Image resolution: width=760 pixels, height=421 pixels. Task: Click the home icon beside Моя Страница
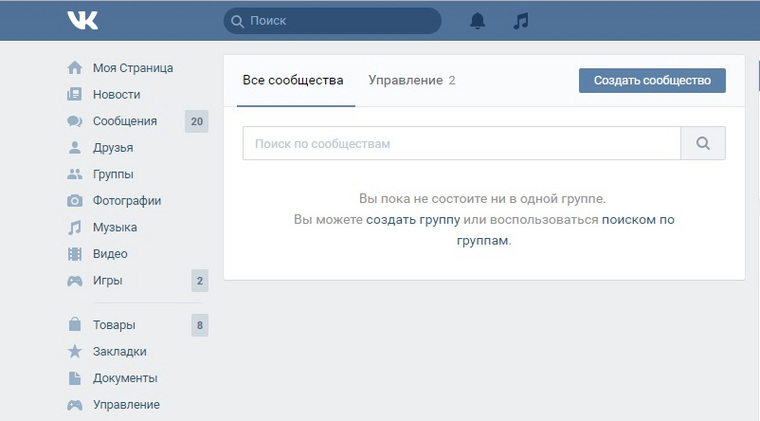pyautogui.click(x=75, y=68)
